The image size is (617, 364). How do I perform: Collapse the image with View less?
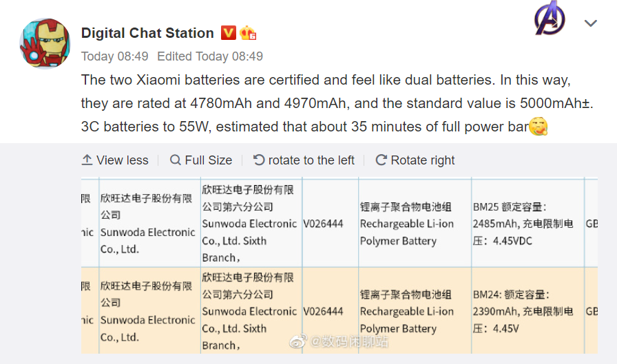point(115,160)
